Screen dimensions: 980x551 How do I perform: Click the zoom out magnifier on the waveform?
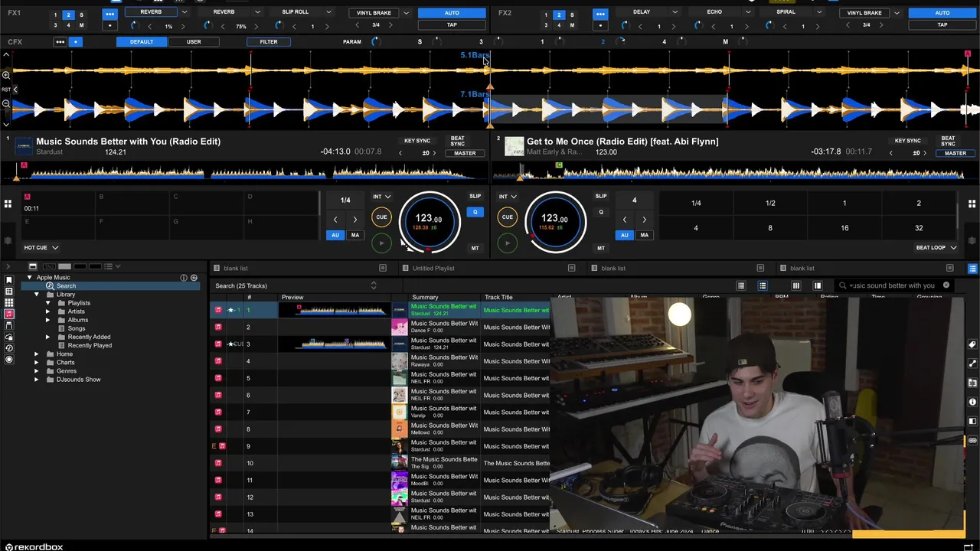pos(6,103)
